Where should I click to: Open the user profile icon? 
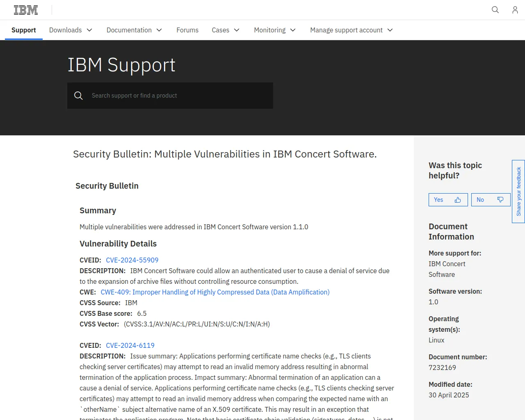coord(515,10)
